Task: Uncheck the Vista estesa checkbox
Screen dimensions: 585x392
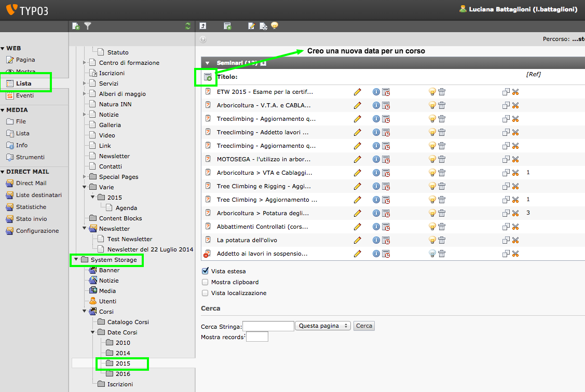Action: (x=205, y=271)
